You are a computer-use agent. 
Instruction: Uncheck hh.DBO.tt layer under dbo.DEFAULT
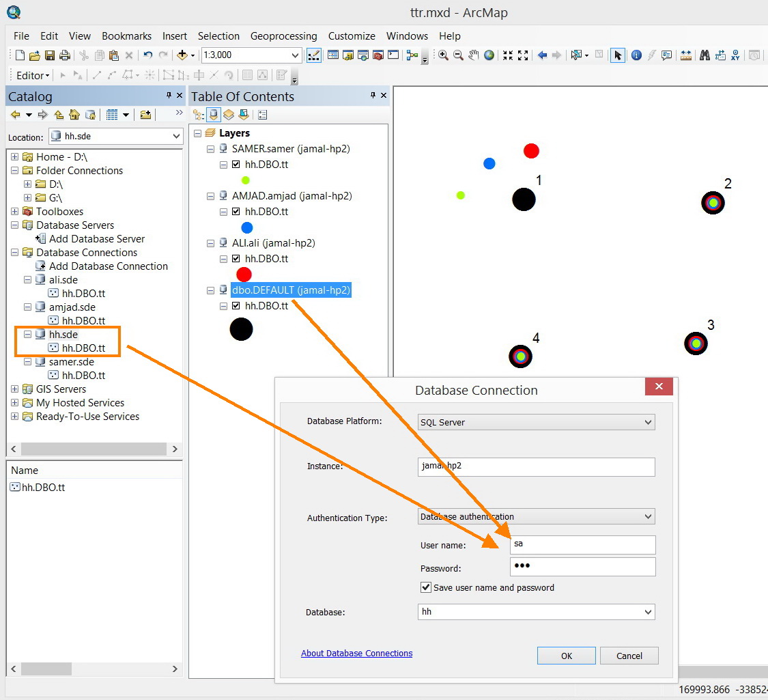tap(236, 306)
